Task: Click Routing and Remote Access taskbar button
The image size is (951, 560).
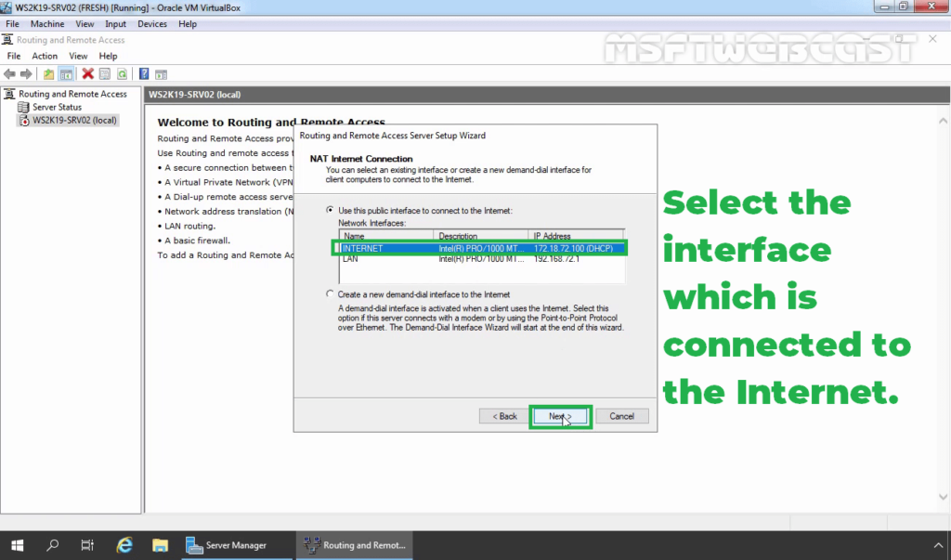Action: [355, 545]
